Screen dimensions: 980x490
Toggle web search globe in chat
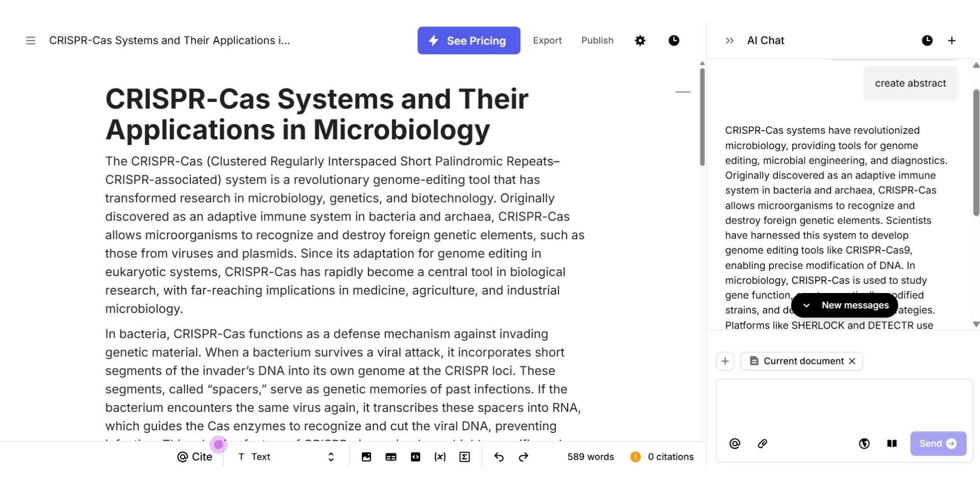tap(864, 444)
